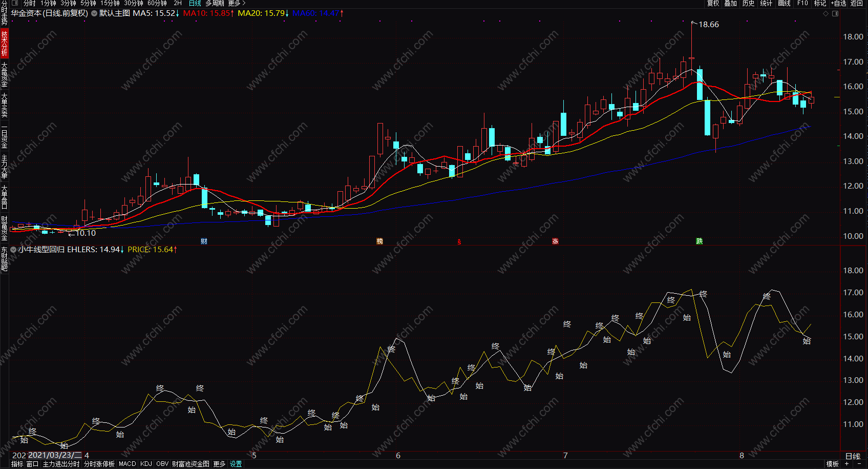Select the 财富池资金图 indicator
This screenshot has width=868, height=469.
point(190,464)
